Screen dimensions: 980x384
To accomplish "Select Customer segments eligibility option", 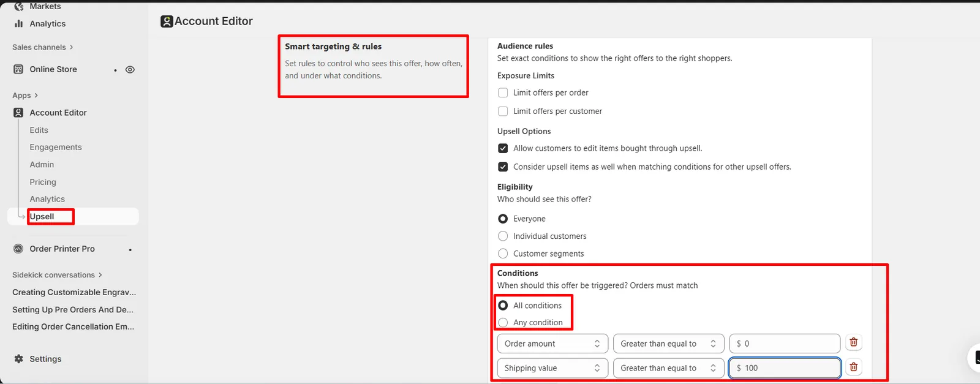I will point(503,254).
